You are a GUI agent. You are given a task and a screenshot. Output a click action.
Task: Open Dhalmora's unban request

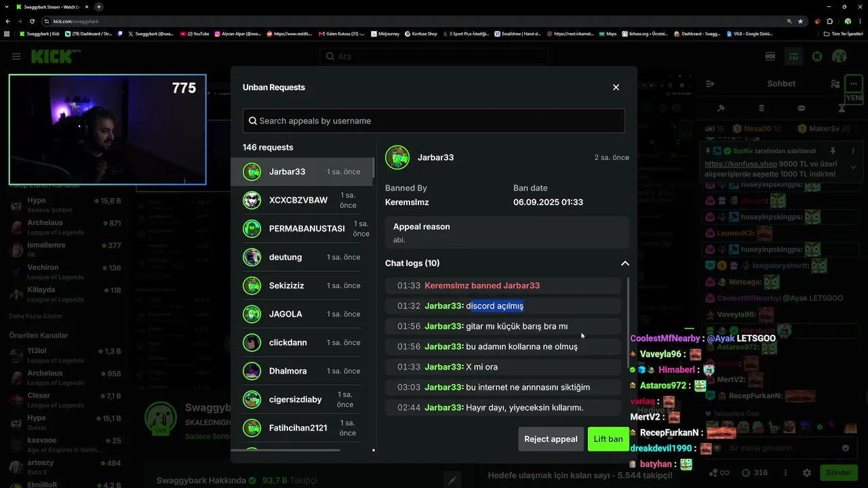point(302,371)
